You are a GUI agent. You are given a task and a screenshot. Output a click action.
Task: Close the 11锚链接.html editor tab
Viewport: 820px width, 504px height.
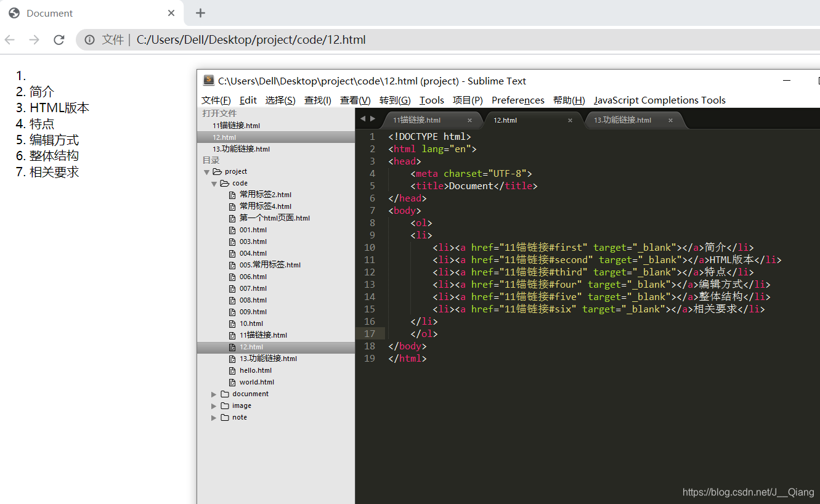tap(469, 120)
